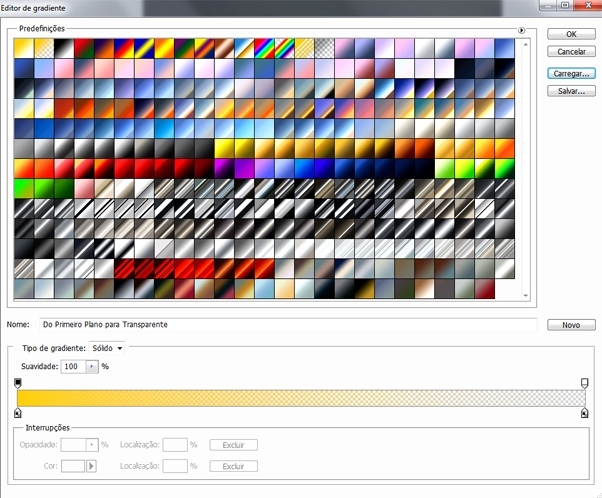Image resolution: width=602 pixels, height=498 pixels.
Task: Click Excluir next to Opacidade location
Action: [233, 445]
